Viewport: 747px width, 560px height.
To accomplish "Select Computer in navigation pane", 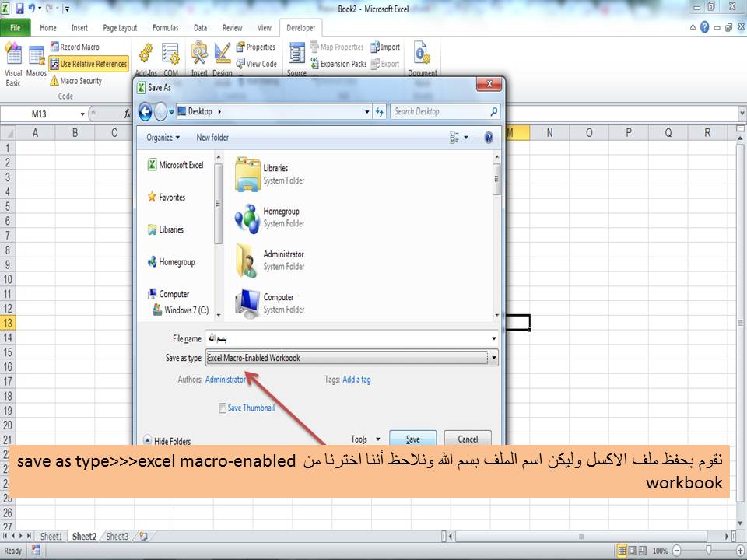I will (x=168, y=294).
